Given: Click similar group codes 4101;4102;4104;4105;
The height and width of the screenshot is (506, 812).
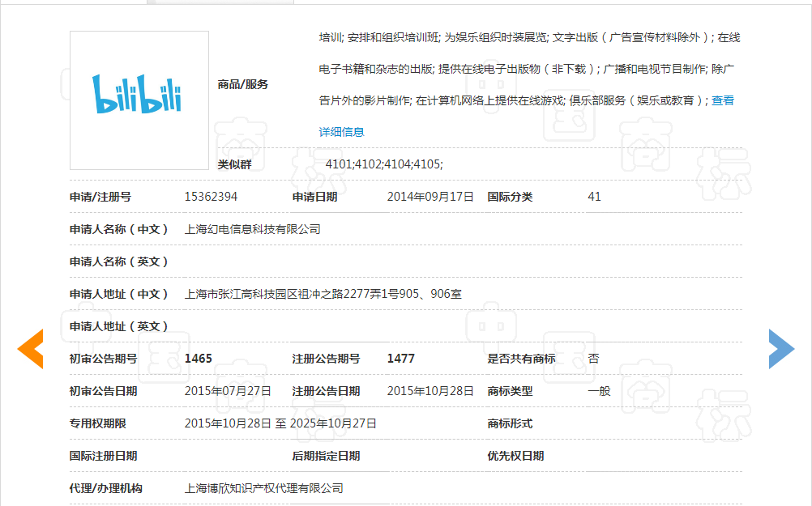Looking at the screenshot, I should coord(384,164).
